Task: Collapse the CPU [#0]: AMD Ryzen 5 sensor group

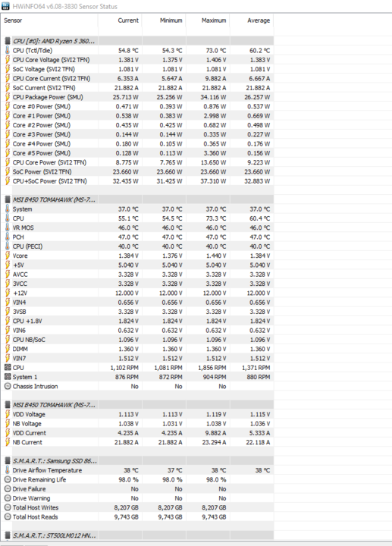Action: pos(54,41)
